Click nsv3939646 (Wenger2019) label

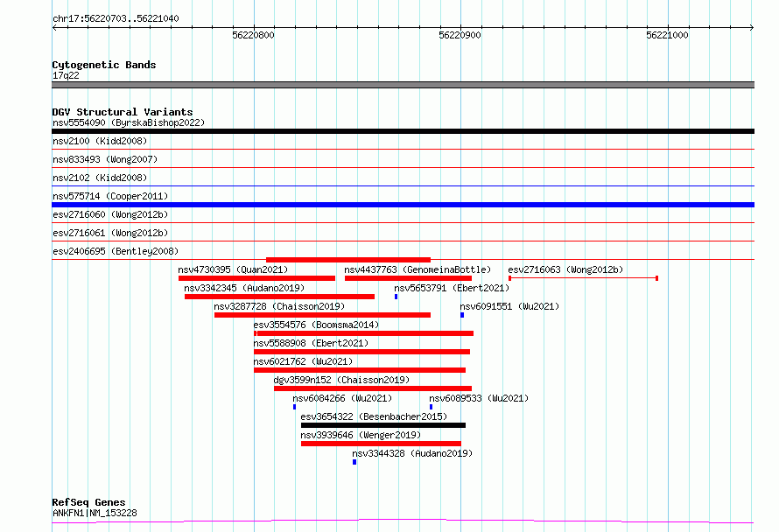coord(361,435)
